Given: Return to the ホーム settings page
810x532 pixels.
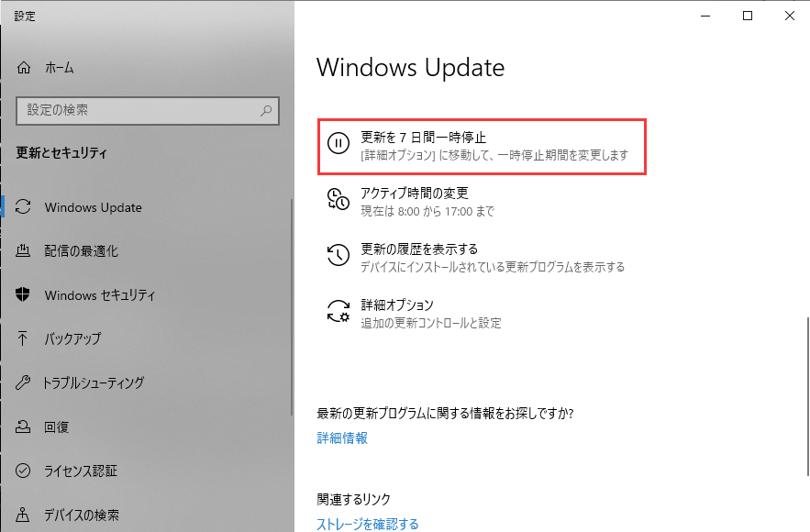Looking at the screenshot, I should (x=57, y=67).
